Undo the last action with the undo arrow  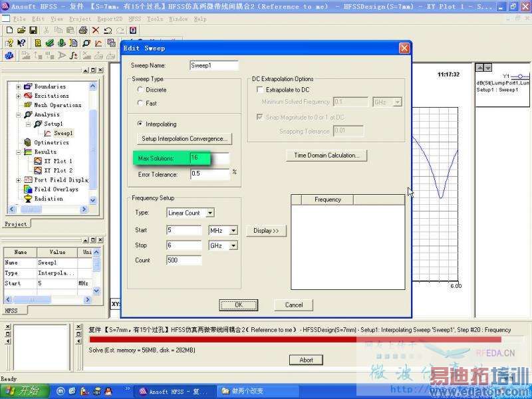[108, 31]
